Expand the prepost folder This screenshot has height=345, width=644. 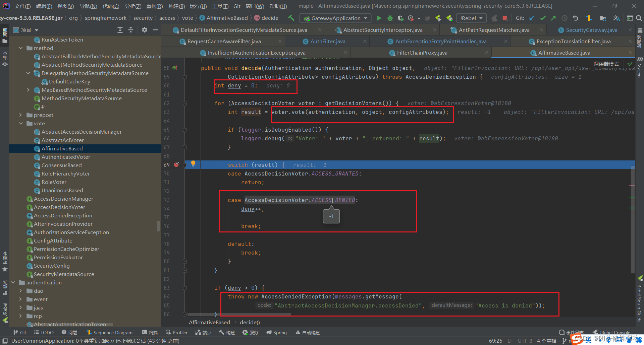point(21,115)
